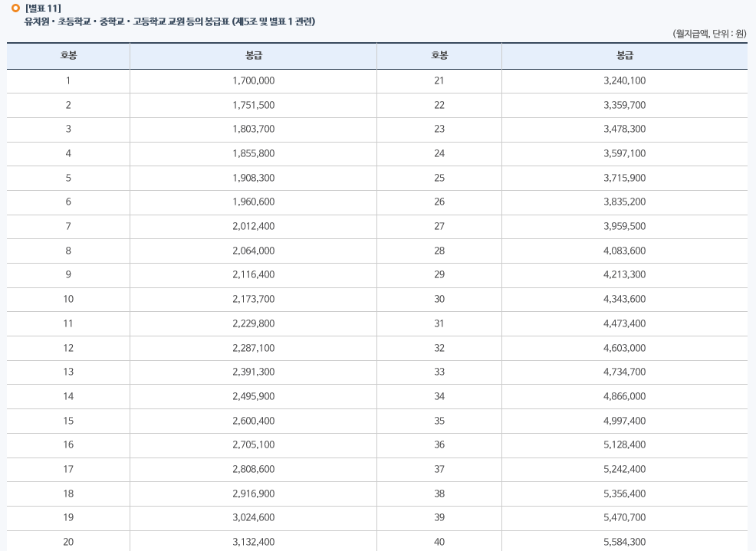
Task: Click salary value 3,132,400
Action: pos(254,542)
